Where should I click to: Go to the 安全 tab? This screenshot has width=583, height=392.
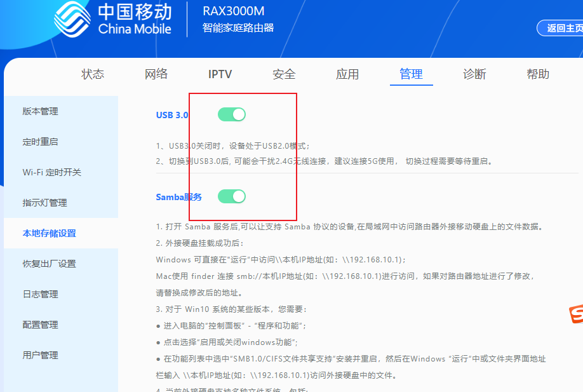[x=284, y=74]
